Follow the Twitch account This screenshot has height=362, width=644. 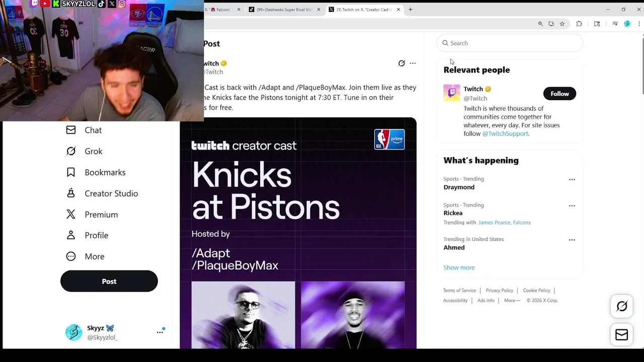[559, 94]
